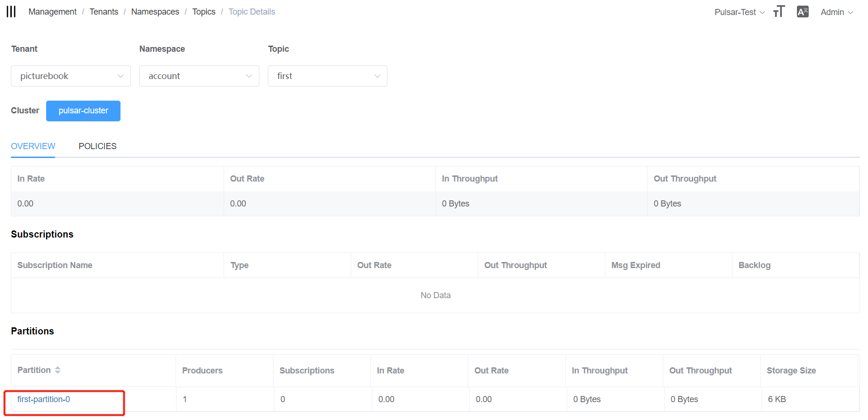Open the Pulsar-Test environment dropdown

[x=739, y=12]
